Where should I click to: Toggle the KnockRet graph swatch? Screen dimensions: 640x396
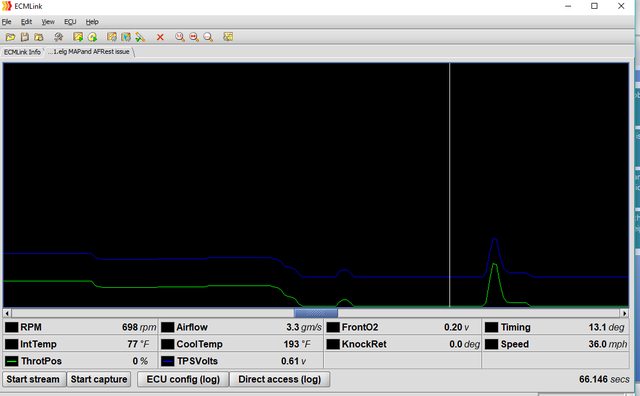[333, 344]
